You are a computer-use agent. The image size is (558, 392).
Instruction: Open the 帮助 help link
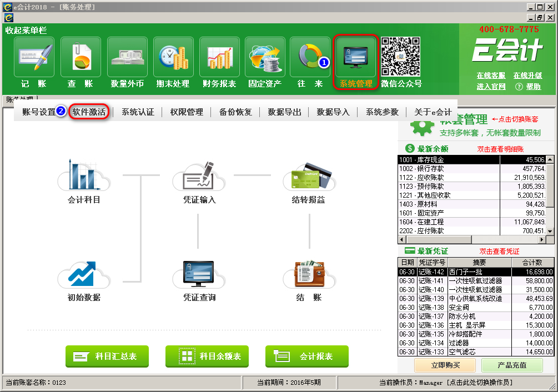(x=534, y=87)
